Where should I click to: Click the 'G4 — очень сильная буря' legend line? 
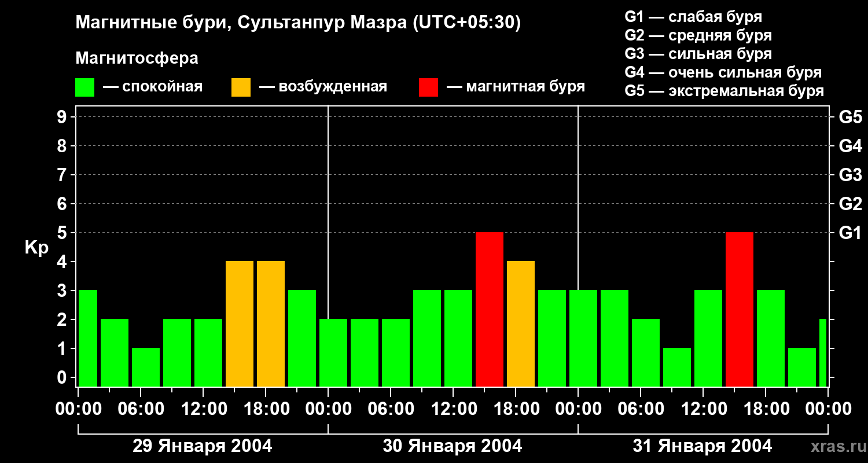pos(723,72)
